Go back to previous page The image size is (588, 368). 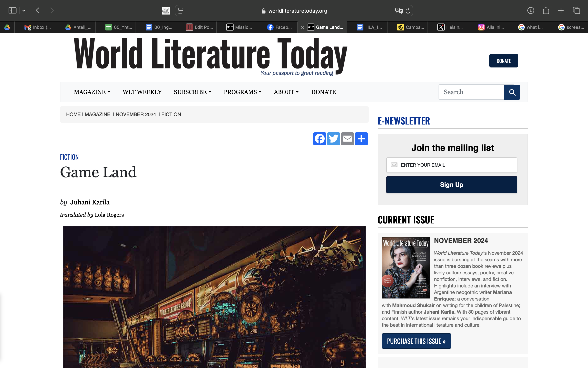(37, 10)
